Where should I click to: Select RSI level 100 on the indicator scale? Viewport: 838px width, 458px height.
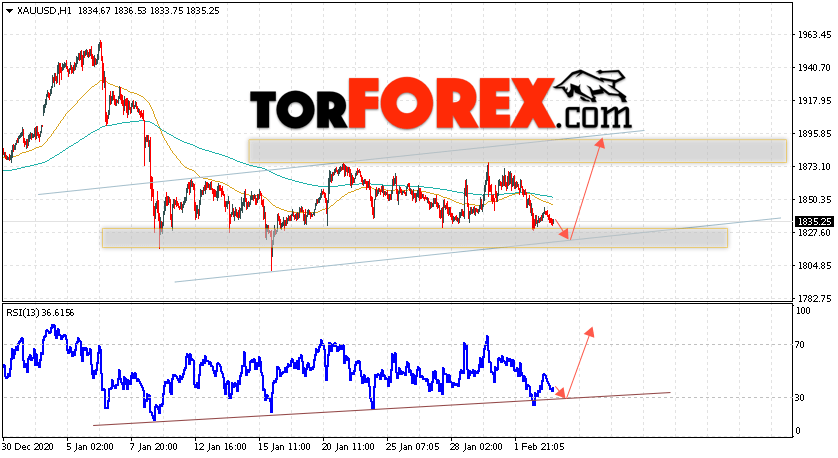pos(803,310)
